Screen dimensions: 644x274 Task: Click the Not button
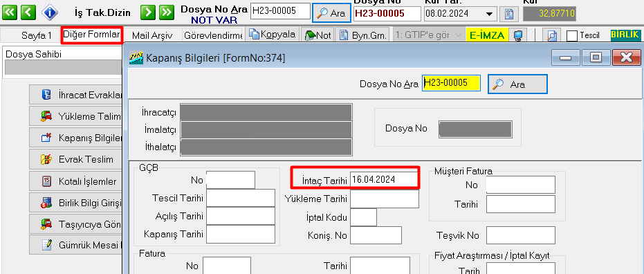(x=318, y=35)
